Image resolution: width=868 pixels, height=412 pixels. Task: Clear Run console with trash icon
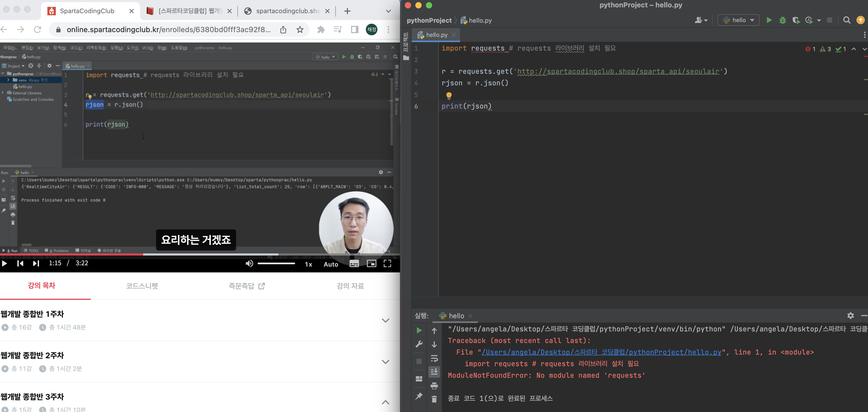(x=434, y=399)
